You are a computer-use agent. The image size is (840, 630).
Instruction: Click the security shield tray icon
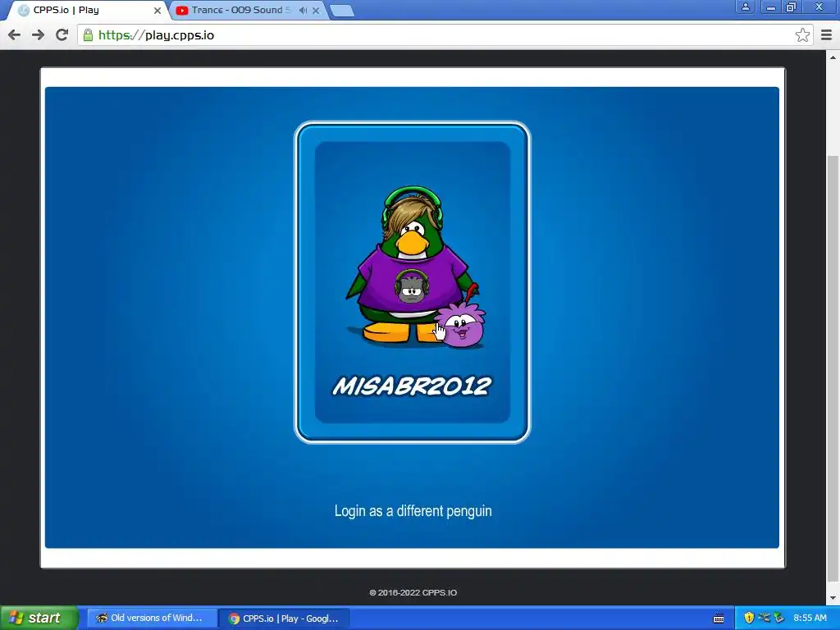click(x=749, y=619)
